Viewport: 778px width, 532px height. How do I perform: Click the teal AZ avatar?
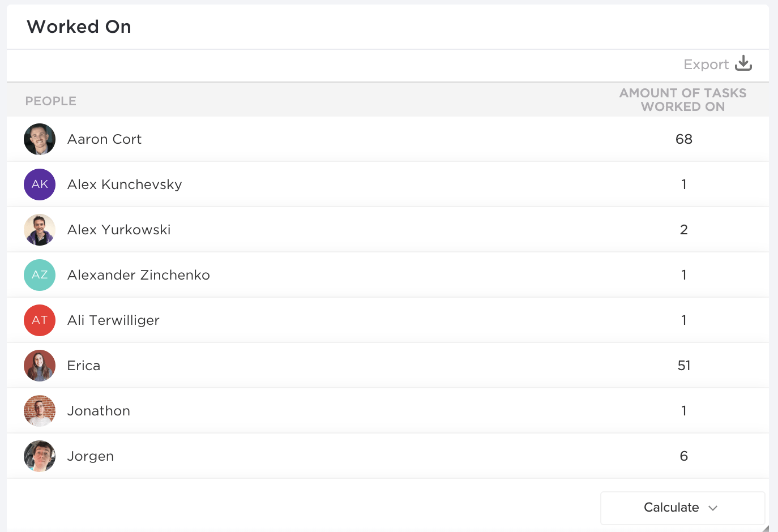pos(40,275)
